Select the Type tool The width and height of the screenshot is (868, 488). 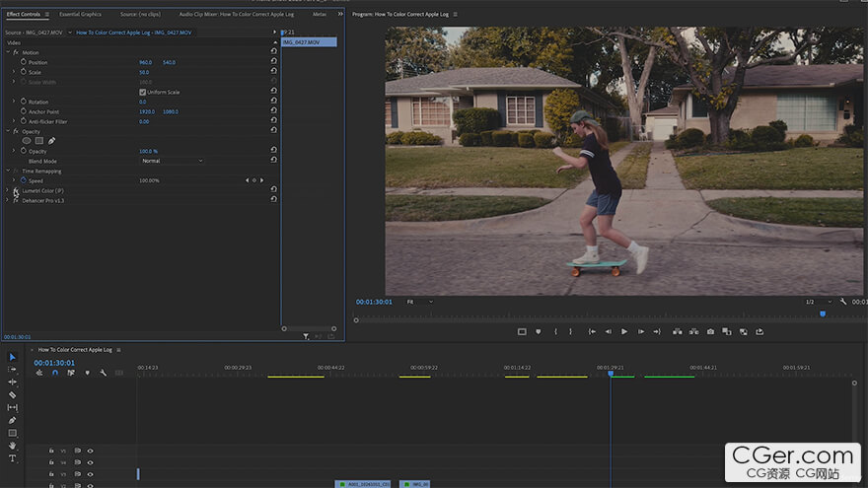coord(12,458)
